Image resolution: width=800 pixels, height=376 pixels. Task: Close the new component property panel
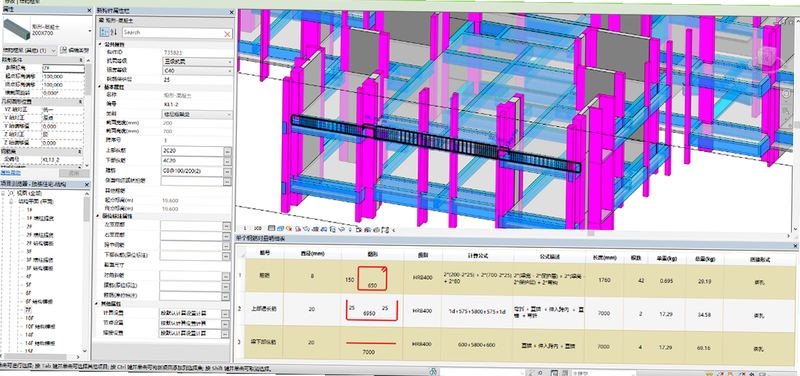tap(231, 11)
